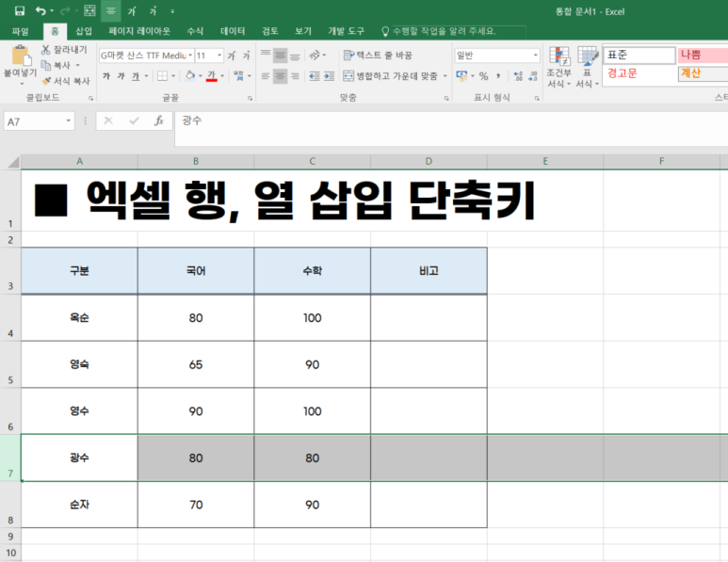Open the Name Box dropdown arrow
The height and width of the screenshot is (562, 728).
click(x=68, y=121)
